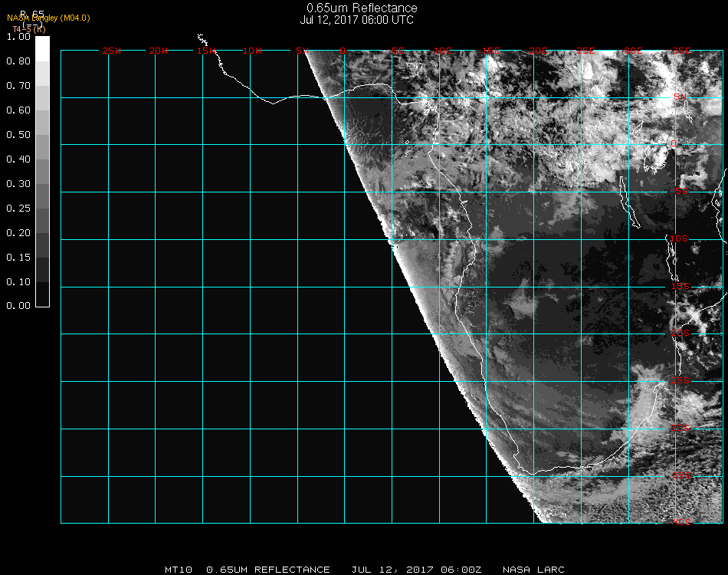
Task: Click the 25W longitude label
Action: (x=111, y=51)
